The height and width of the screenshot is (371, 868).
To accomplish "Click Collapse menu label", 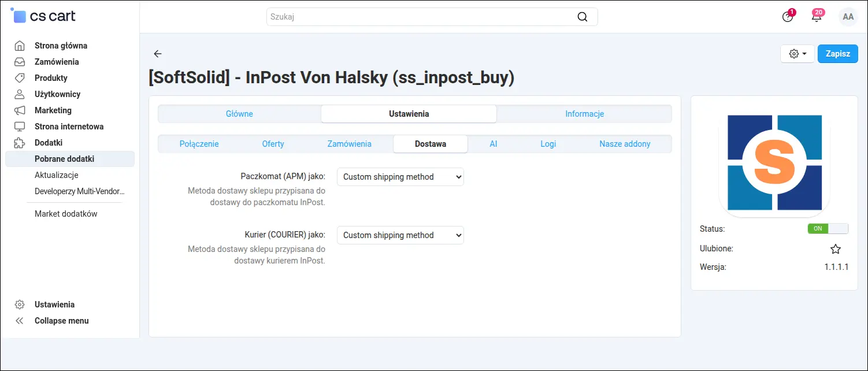I will point(62,321).
